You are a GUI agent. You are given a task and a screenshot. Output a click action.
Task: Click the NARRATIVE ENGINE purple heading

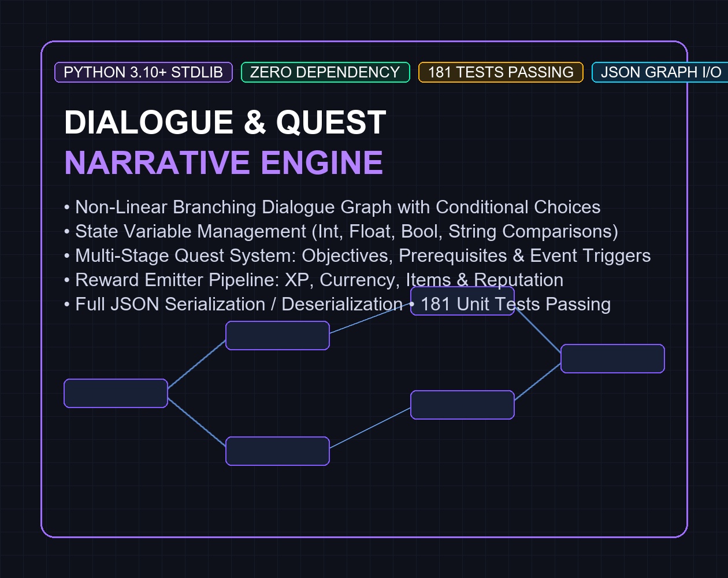pyautogui.click(x=224, y=162)
